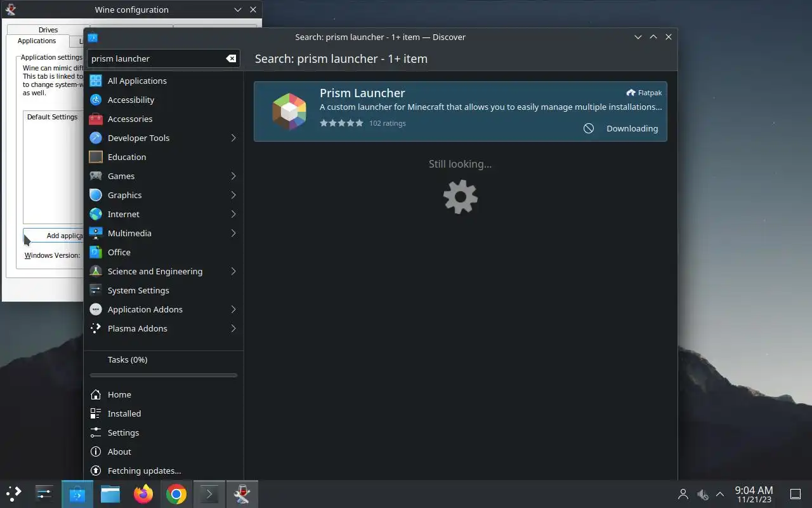
Task: Click the Plasma Addons icon
Action: pyautogui.click(x=96, y=328)
